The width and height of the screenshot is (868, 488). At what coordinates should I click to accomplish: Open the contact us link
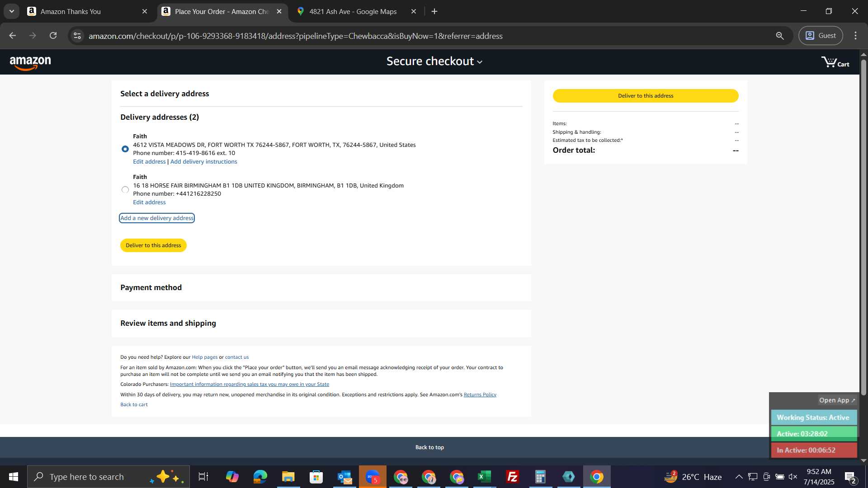237,357
